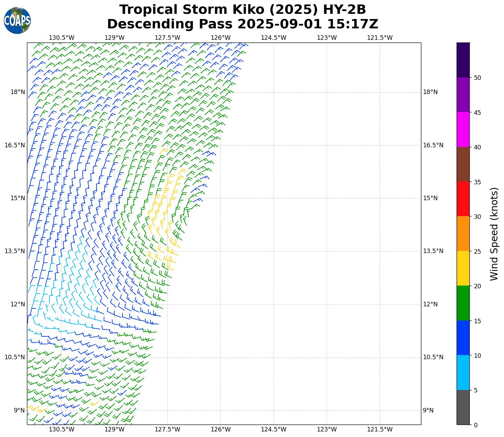Click the Descending Pass timestamp subtitle
Viewport: 504px width, 437px height.
[x=242, y=25]
